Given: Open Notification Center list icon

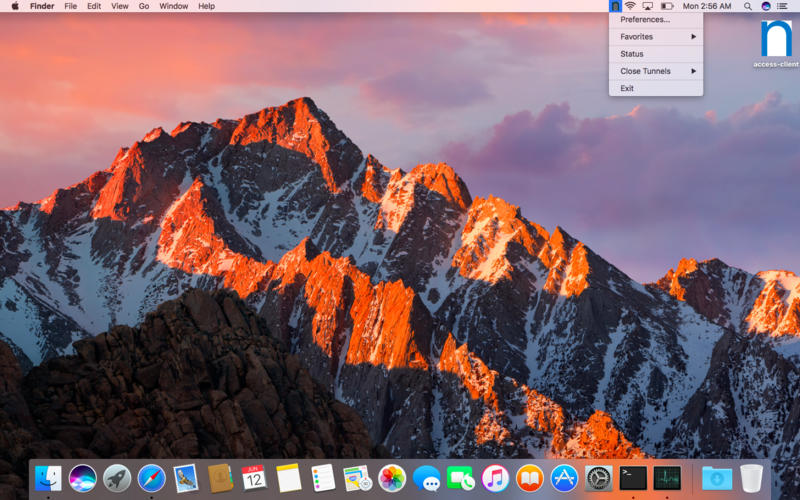Looking at the screenshot, I should (x=783, y=6).
